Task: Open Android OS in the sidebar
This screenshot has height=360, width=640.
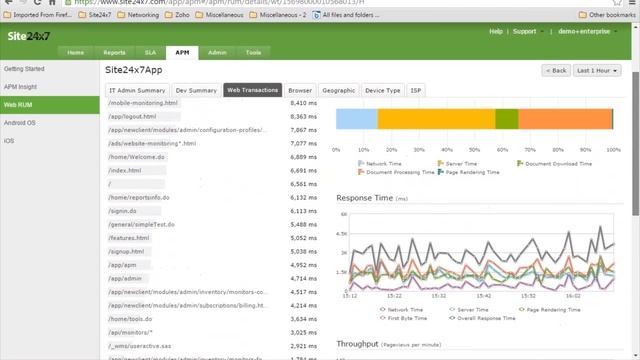Action: click(x=49, y=123)
